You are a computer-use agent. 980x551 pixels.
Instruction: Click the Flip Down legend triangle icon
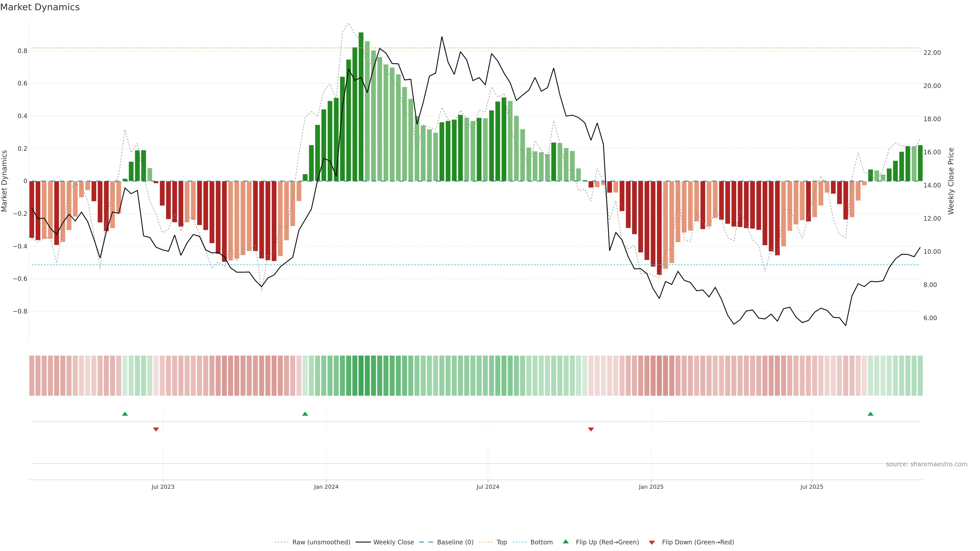(x=652, y=542)
